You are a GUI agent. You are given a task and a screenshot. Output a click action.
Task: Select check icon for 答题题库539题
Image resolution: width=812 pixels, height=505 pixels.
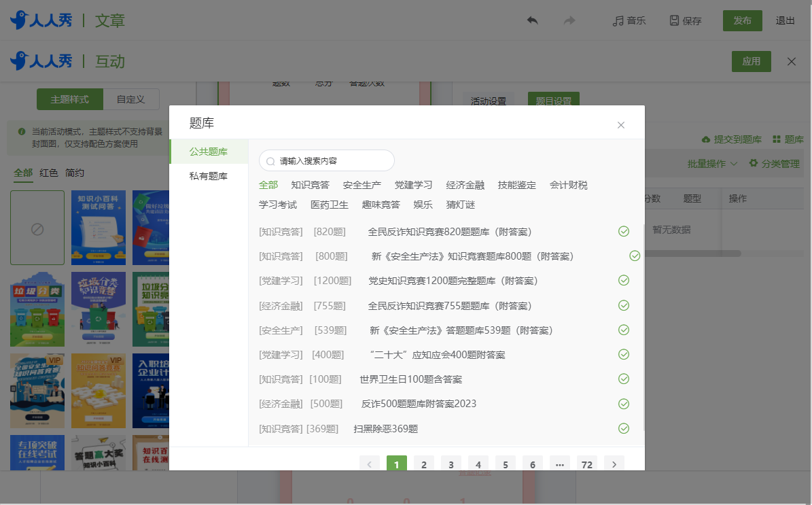(624, 330)
